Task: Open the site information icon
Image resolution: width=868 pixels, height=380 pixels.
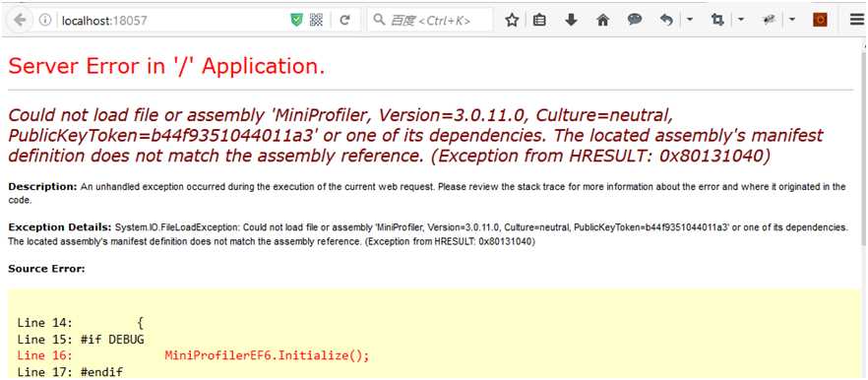Action: [45, 21]
